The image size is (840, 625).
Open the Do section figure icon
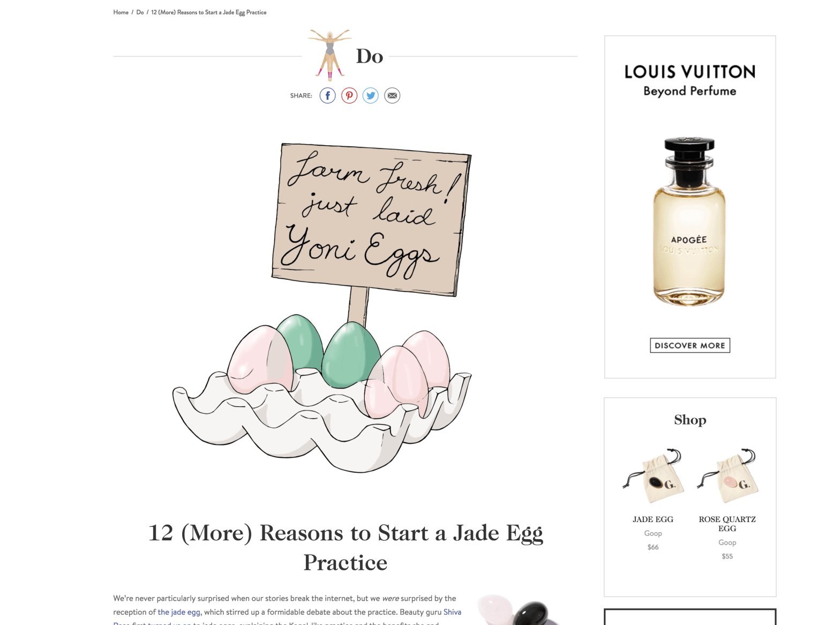click(x=329, y=55)
